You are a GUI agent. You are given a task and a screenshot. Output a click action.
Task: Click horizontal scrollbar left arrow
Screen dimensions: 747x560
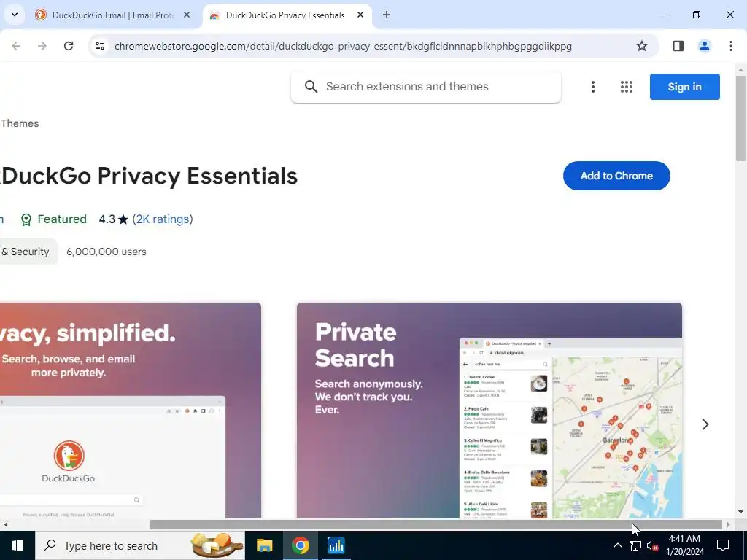(x=6, y=525)
